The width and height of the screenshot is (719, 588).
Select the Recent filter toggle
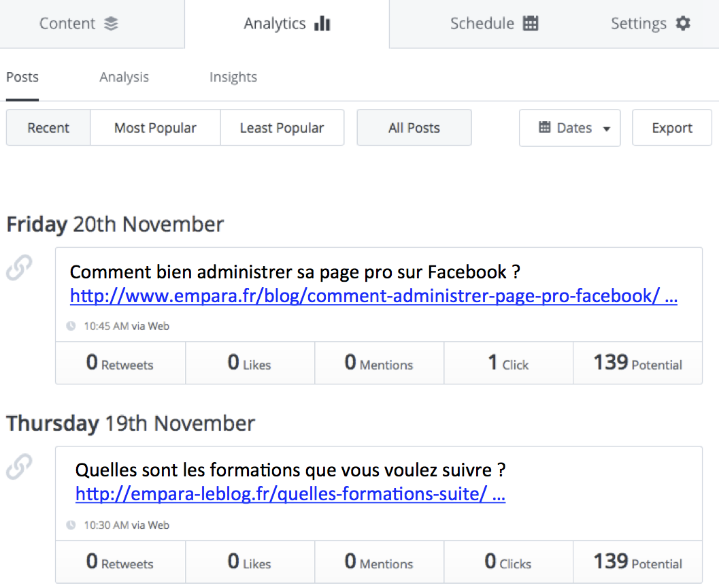pos(48,128)
